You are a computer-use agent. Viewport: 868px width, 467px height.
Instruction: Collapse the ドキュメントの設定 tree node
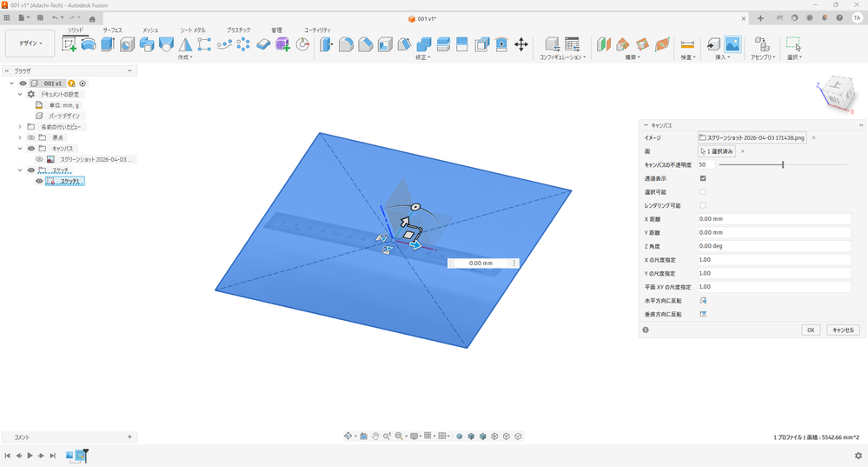20,94
